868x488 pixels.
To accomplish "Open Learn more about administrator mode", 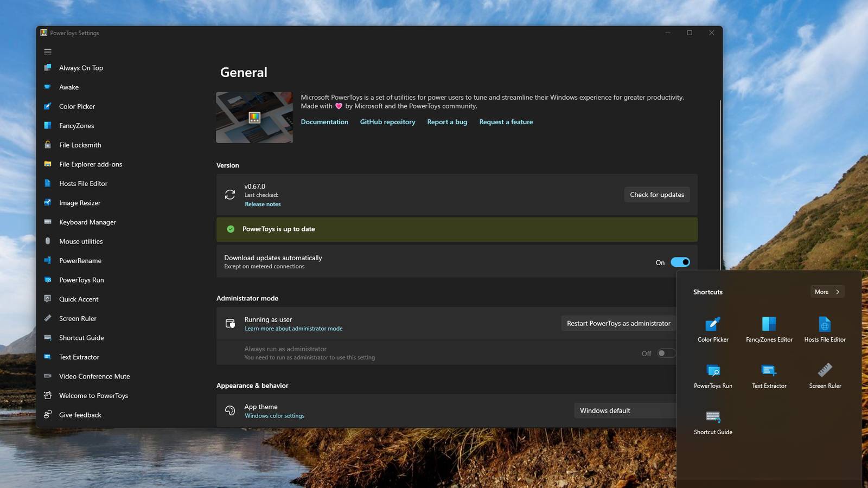I will (x=293, y=329).
